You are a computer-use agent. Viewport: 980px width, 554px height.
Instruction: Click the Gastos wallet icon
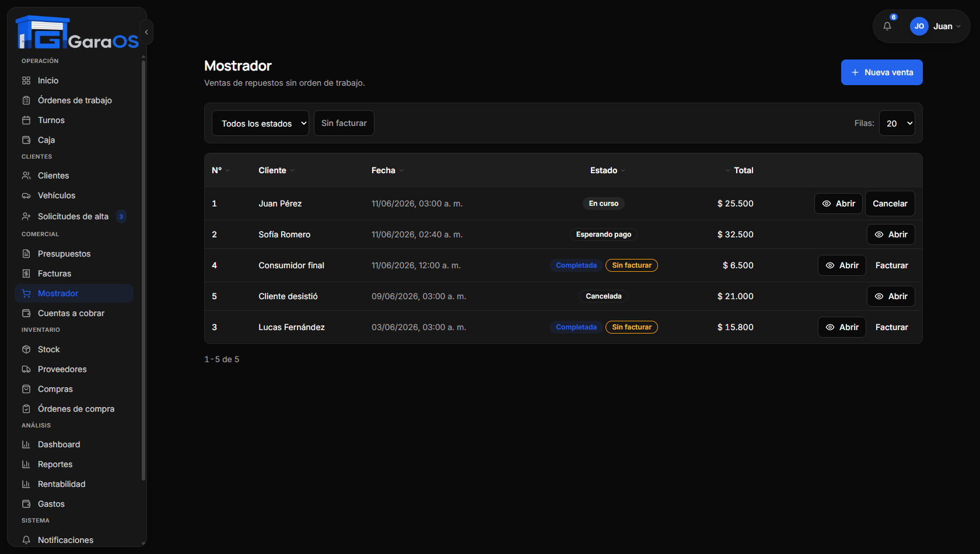[x=26, y=504]
